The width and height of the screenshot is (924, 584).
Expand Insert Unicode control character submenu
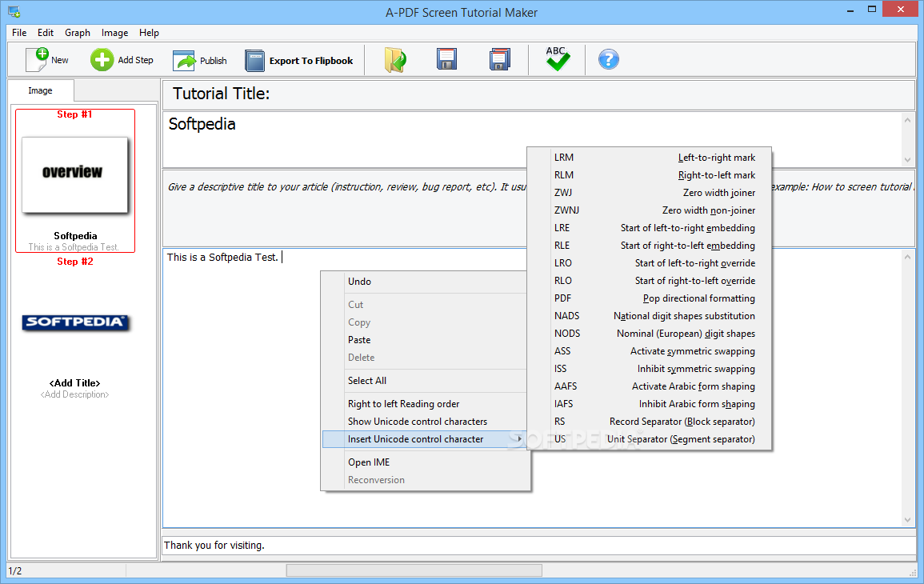tap(424, 439)
